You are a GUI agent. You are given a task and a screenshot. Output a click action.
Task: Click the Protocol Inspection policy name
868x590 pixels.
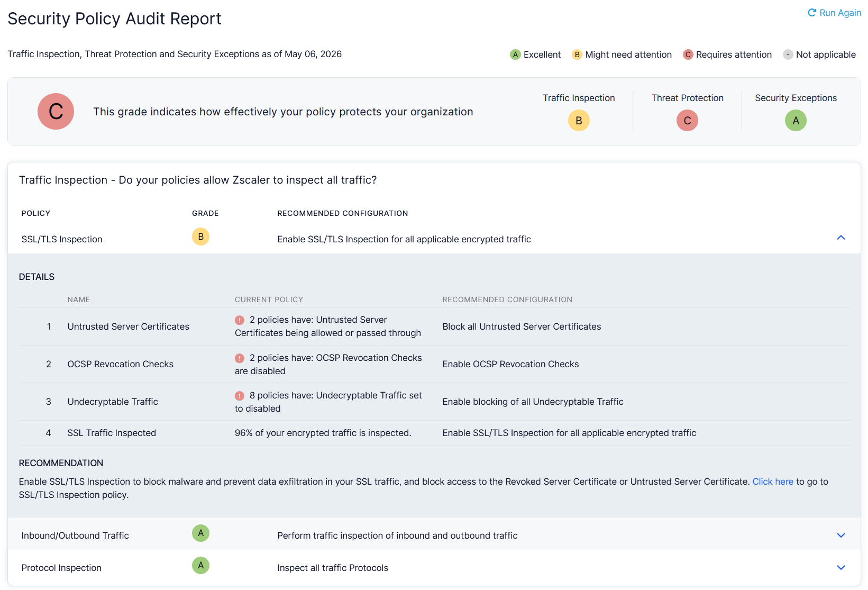[x=61, y=568]
